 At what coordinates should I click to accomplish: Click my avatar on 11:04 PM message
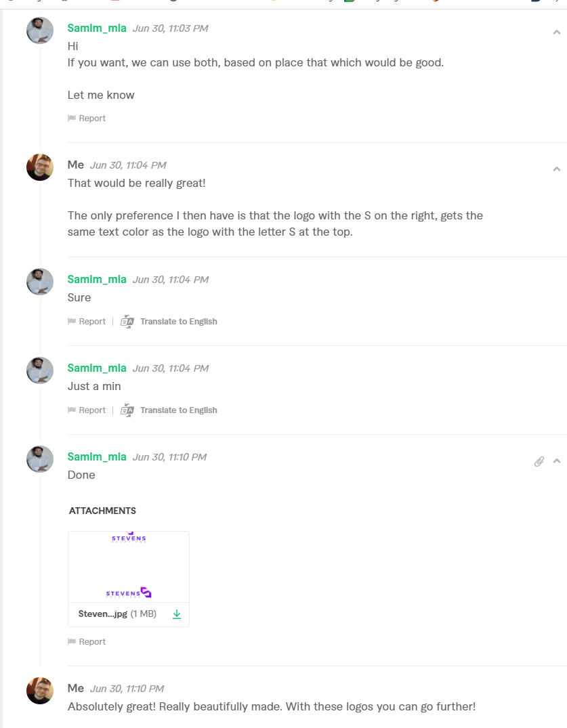click(x=40, y=167)
